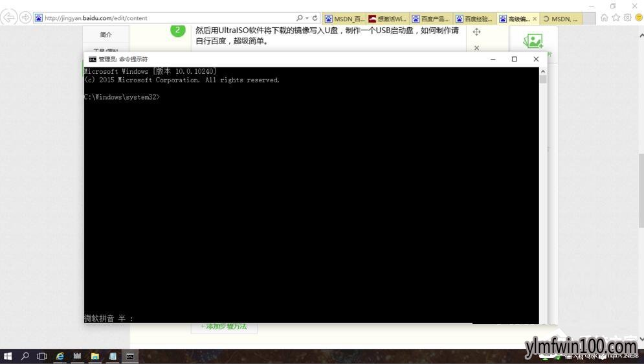Open the File Explorer taskbar icon
Screen dimensions: 644x364
click(x=95, y=356)
